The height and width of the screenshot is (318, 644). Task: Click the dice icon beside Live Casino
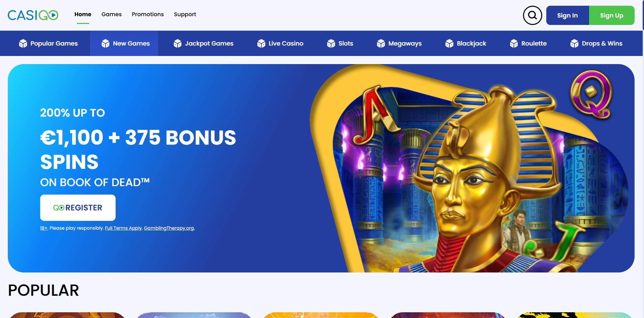click(261, 44)
